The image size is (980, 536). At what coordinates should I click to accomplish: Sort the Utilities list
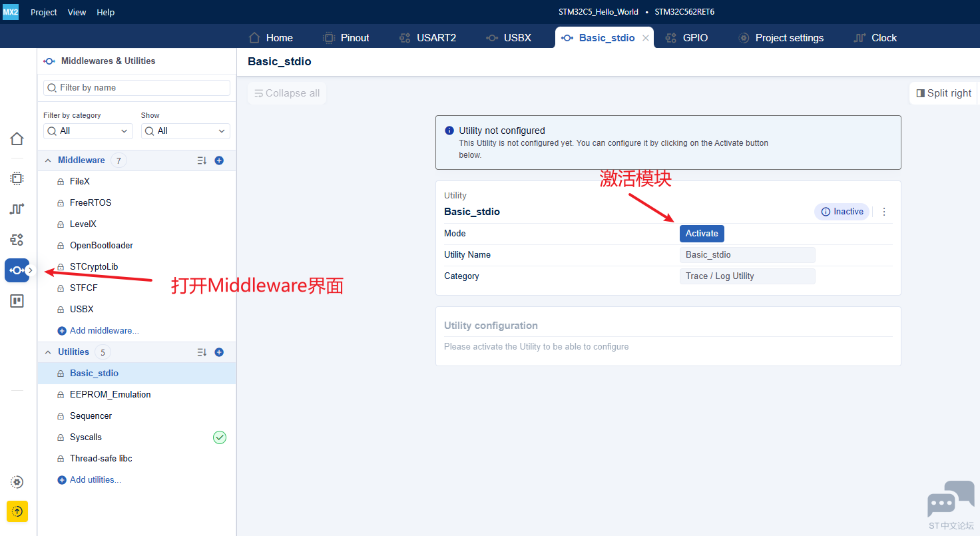202,352
